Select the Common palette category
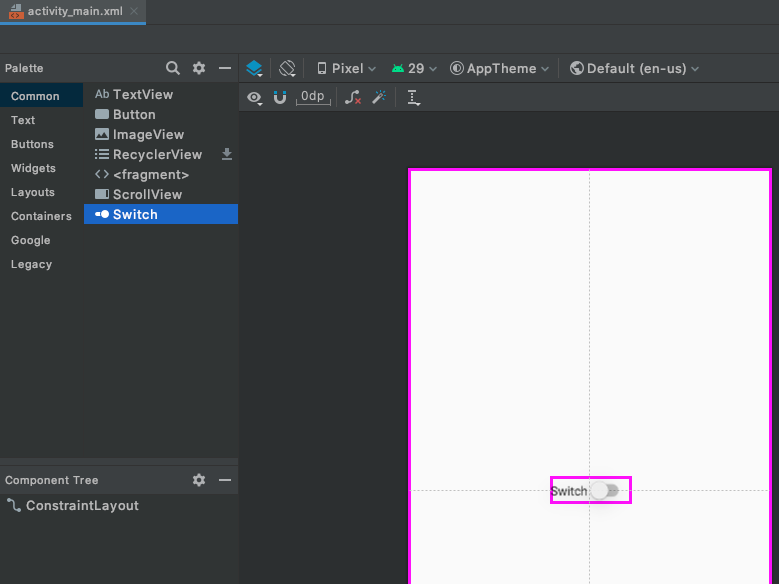This screenshot has width=779, height=584. tap(42, 95)
